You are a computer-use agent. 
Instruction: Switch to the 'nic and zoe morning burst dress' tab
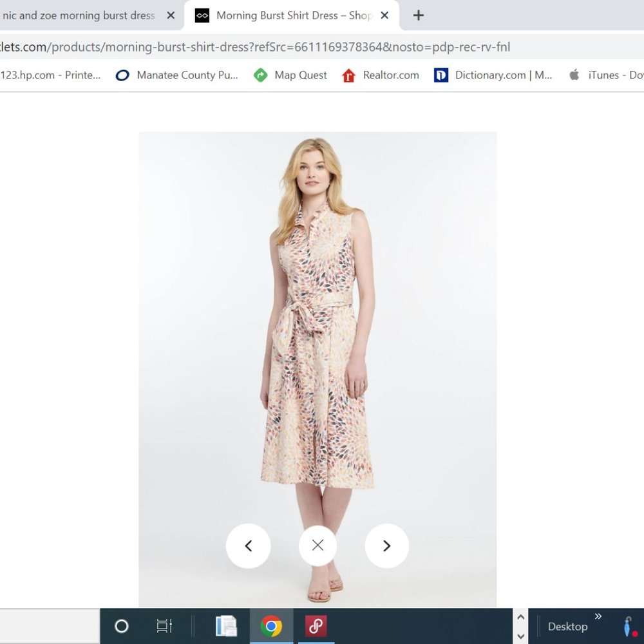click(78, 15)
